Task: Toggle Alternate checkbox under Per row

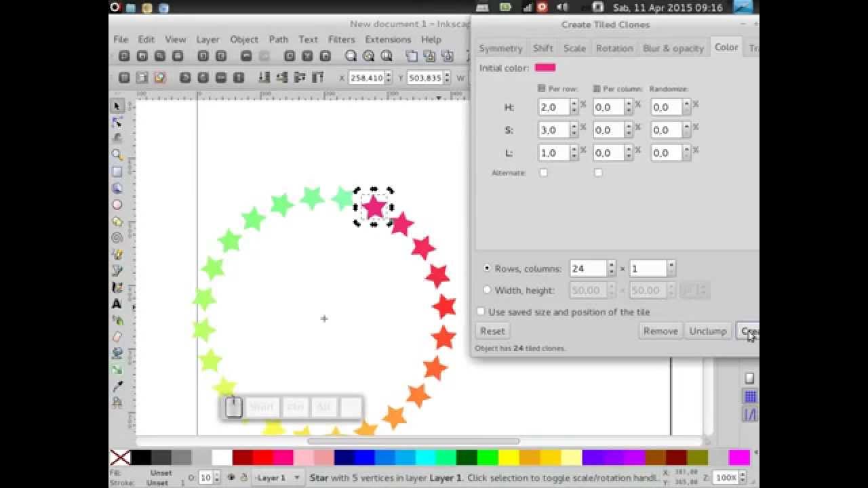Action: 543,173
